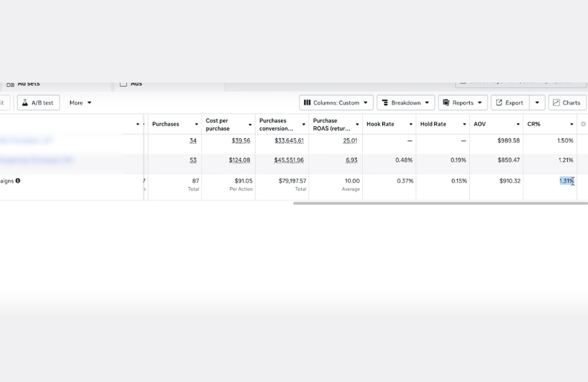Click ROAS value 25.01
The image size is (588, 382).
350,140
